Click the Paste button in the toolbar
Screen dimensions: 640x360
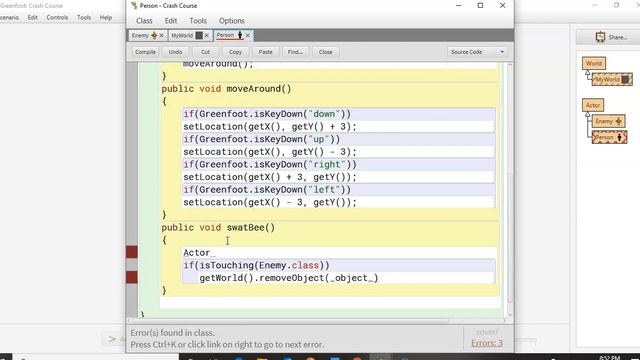(x=265, y=52)
